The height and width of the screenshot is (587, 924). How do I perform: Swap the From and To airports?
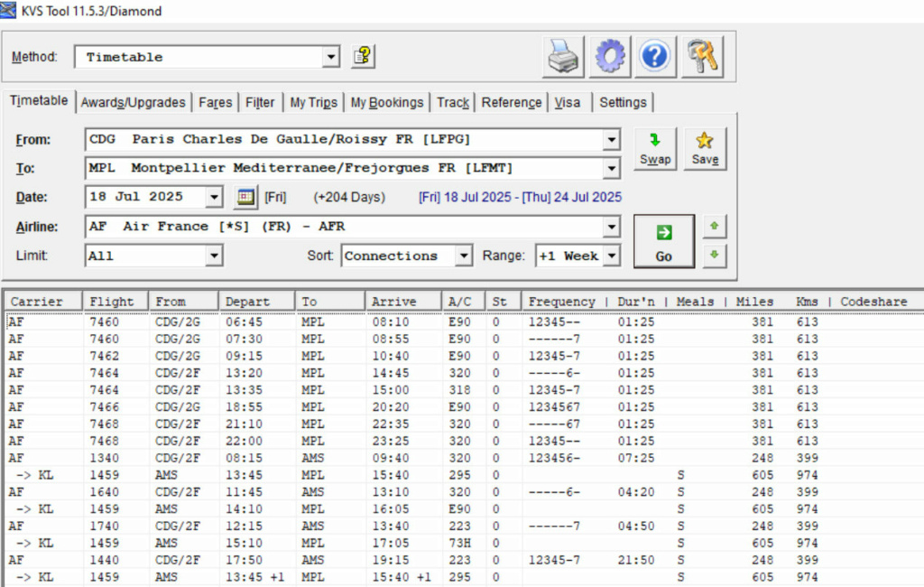click(655, 149)
